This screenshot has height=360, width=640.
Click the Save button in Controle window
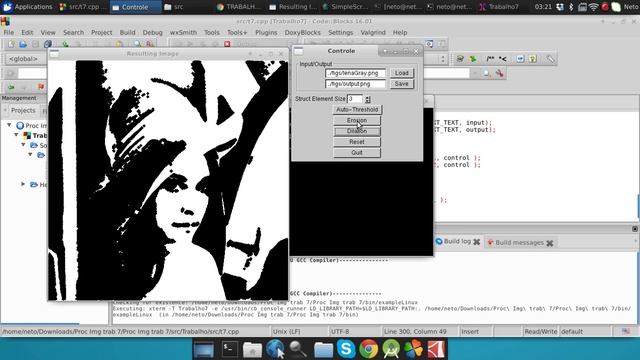pyautogui.click(x=402, y=84)
